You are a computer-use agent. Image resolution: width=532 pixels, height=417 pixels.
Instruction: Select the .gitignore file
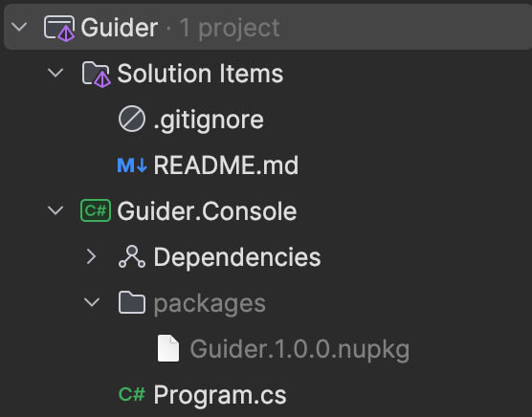pyautogui.click(x=209, y=120)
